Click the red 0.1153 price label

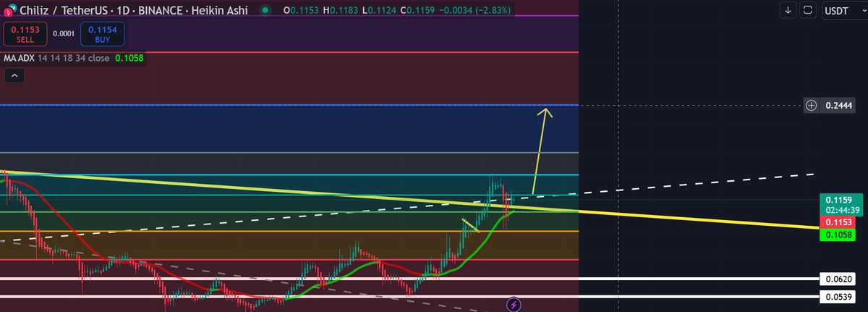[837, 222]
